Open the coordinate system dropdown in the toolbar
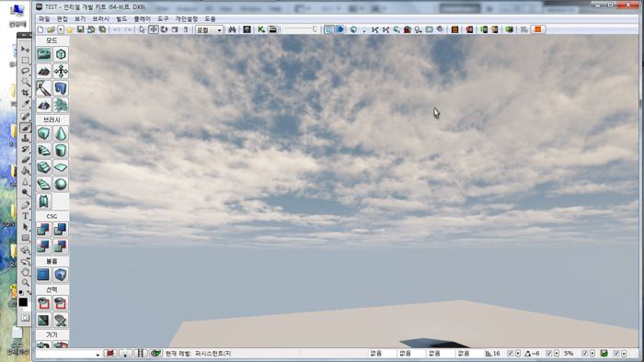The image size is (644, 362). tap(209, 30)
